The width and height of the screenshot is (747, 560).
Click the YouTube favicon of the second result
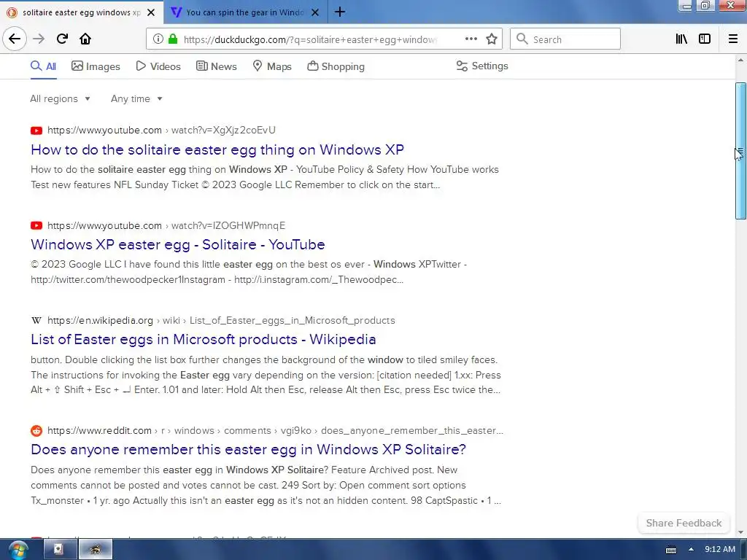tap(36, 226)
